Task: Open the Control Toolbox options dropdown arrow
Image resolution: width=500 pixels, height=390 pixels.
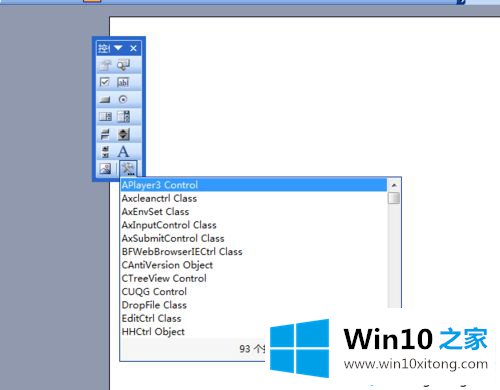Action: tap(118, 48)
